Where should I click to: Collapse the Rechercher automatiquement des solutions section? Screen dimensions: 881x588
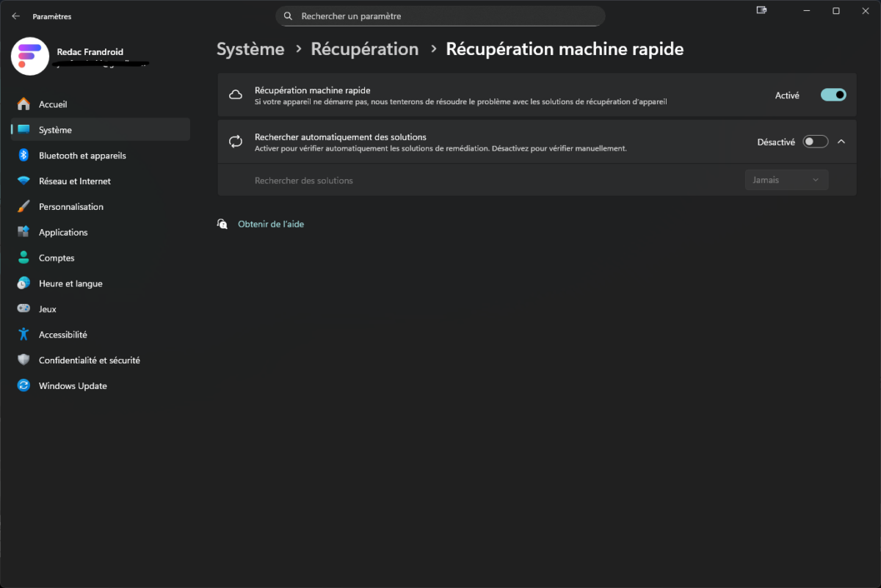841,142
